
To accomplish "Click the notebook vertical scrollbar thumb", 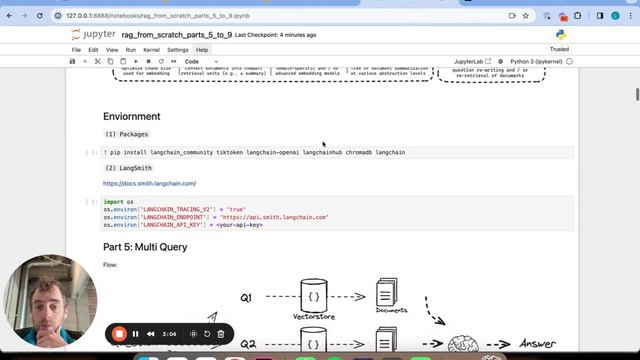I will click(637, 94).
